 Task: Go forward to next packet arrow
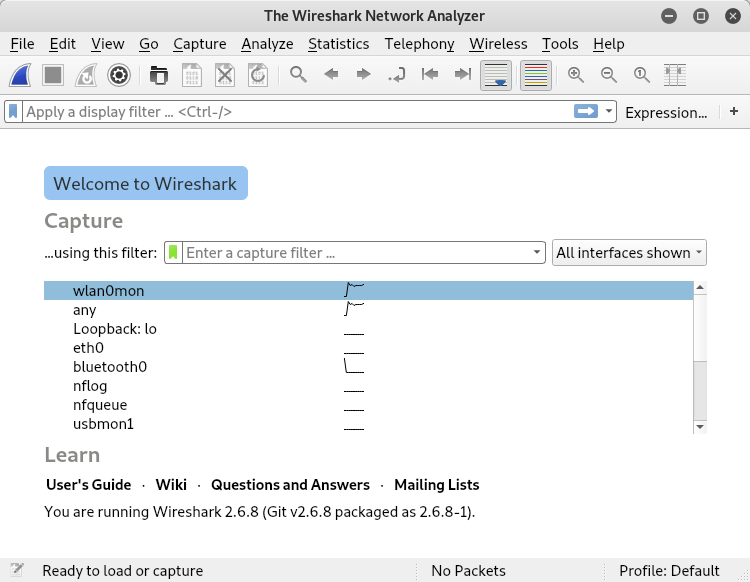[x=364, y=74]
